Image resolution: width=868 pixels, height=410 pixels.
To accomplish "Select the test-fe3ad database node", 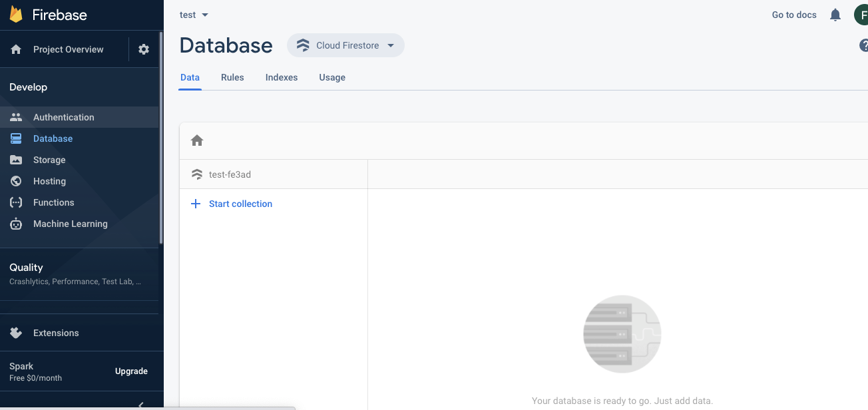I will [x=229, y=174].
